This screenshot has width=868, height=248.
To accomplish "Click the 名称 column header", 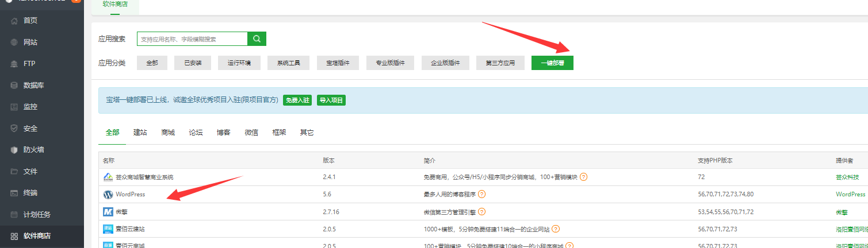I will point(109,160).
